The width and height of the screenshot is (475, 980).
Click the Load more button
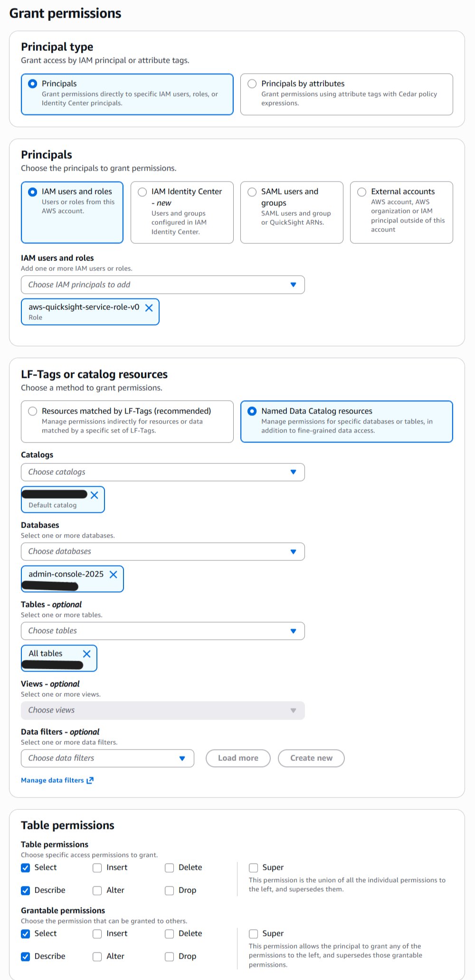(x=238, y=758)
